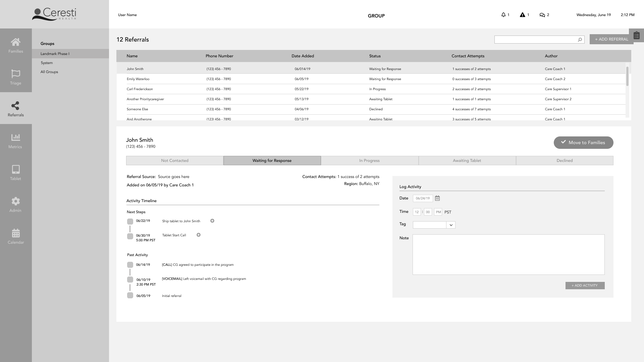Click the referrals list scrollbar
This screenshot has height=362, width=644.
627,76
